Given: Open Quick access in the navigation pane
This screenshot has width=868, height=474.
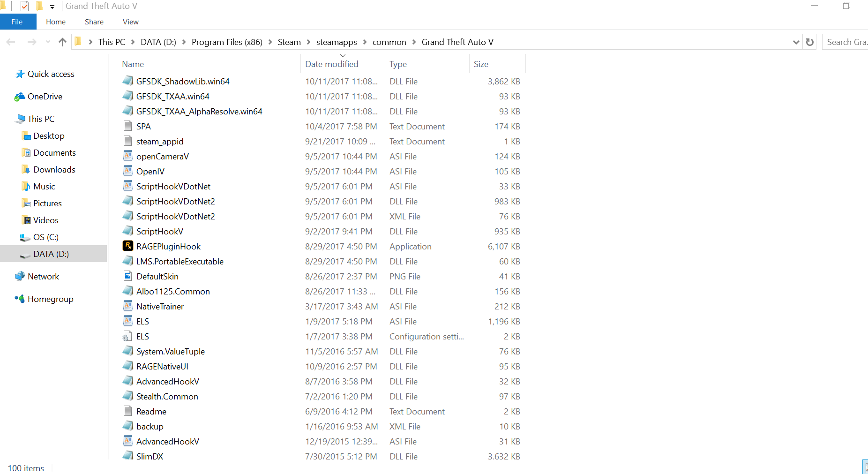Looking at the screenshot, I should [x=51, y=74].
